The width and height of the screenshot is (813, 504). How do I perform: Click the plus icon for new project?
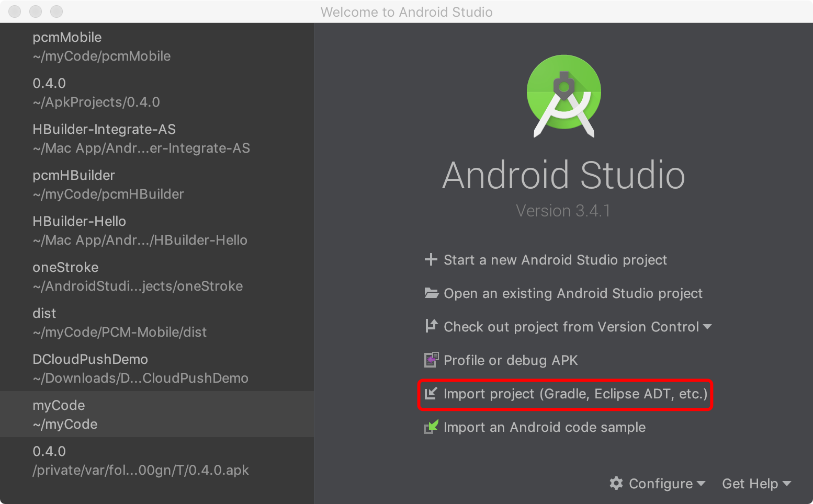(x=431, y=259)
